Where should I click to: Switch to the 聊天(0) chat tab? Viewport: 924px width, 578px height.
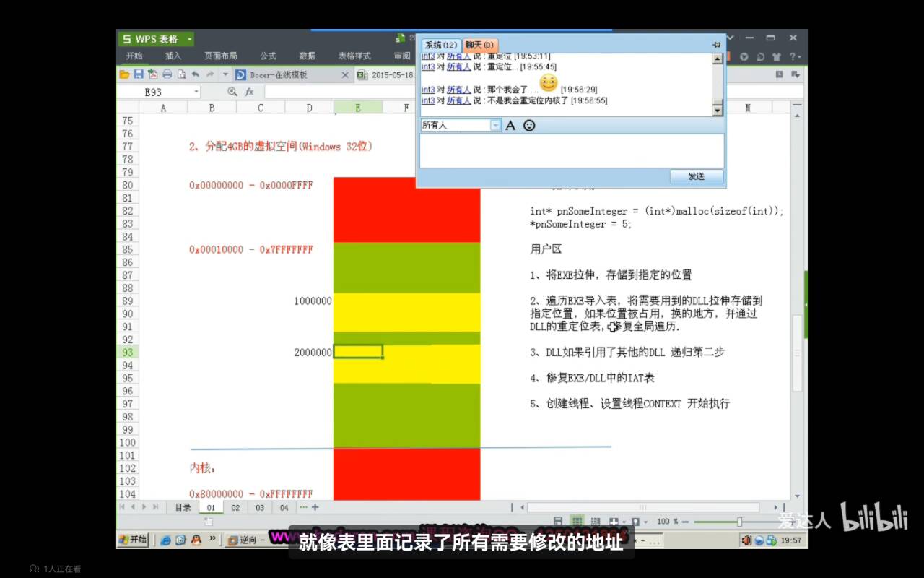tap(480, 46)
